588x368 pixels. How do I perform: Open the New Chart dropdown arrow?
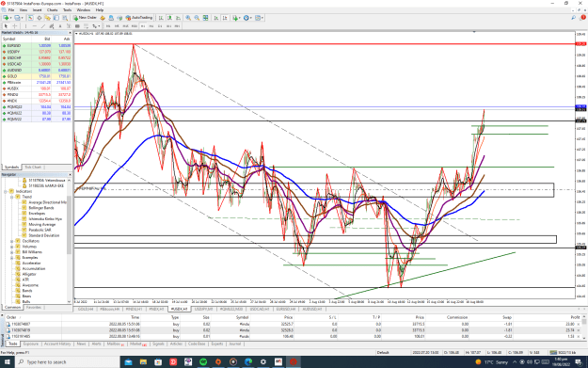coord(11,18)
